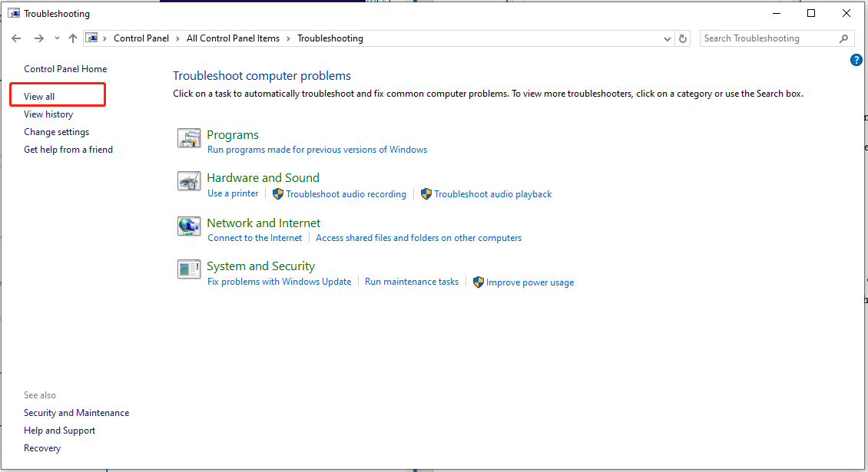Click Fix problems with Windows Update
This screenshot has height=472, width=868.
[279, 282]
